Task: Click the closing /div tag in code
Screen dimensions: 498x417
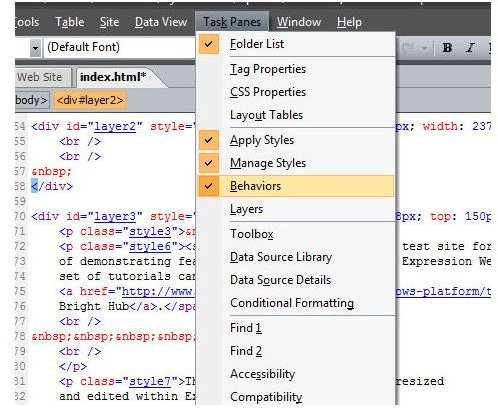Action: [52, 187]
